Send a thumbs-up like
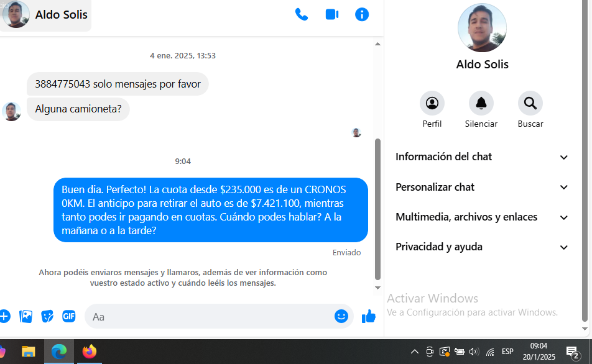Screen dimensions: 592x364 point(369,316)
